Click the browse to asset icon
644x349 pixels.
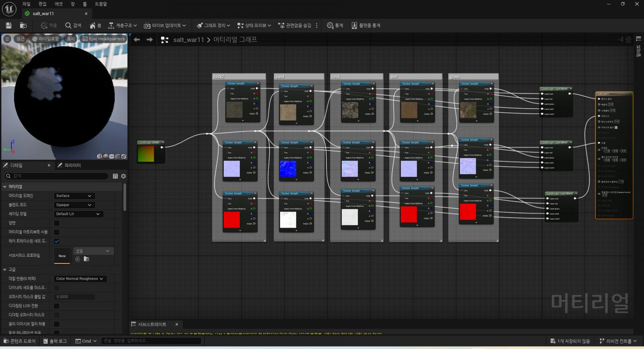click(x=23, y=25)
